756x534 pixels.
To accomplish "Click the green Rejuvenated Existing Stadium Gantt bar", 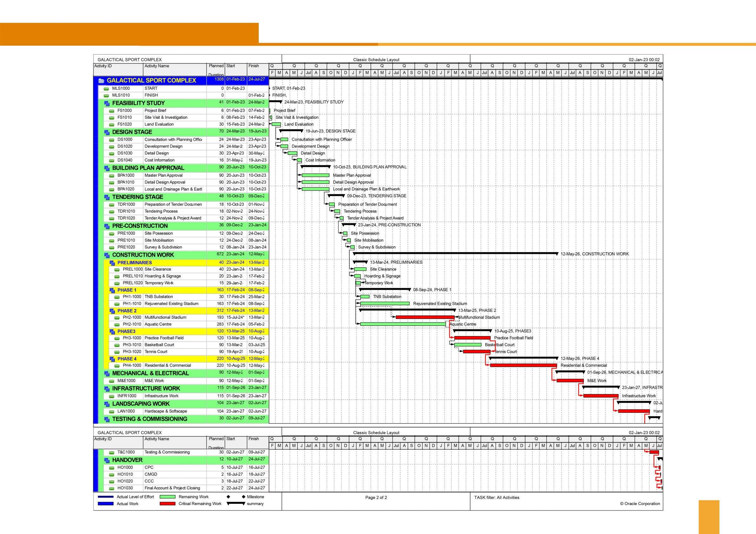I will [x=385, y=304].
